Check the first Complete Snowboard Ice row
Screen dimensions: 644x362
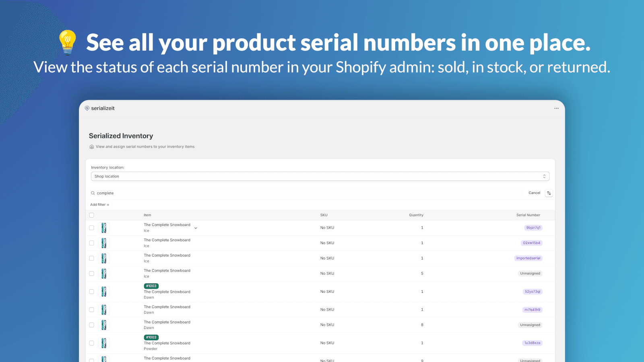tap(92, 228)
